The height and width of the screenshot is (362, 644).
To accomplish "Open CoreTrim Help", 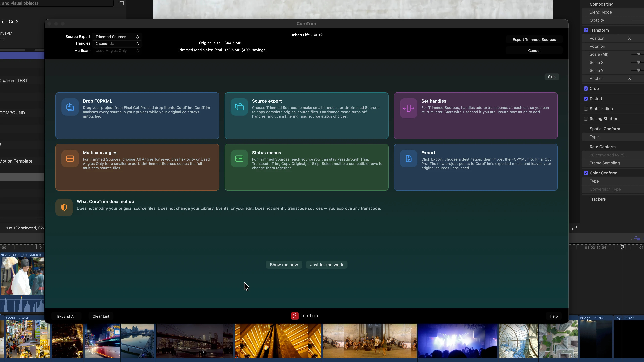I will pyautogui.click(x=554, y=316).
